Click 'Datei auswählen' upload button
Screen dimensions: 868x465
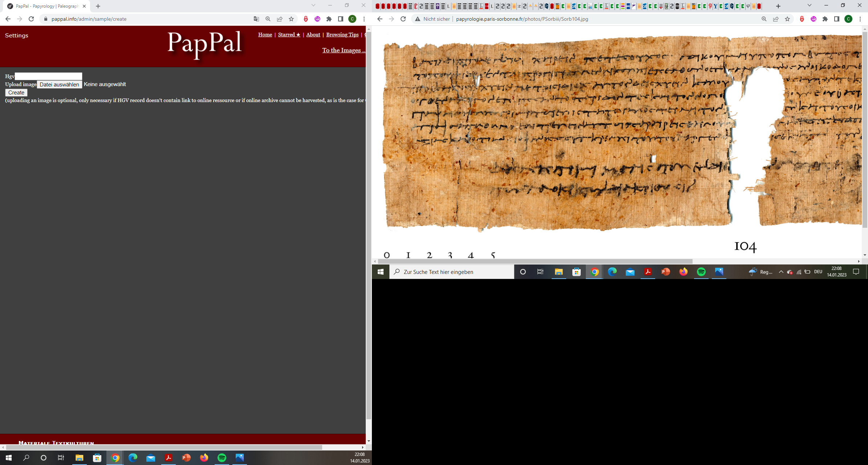60,84
